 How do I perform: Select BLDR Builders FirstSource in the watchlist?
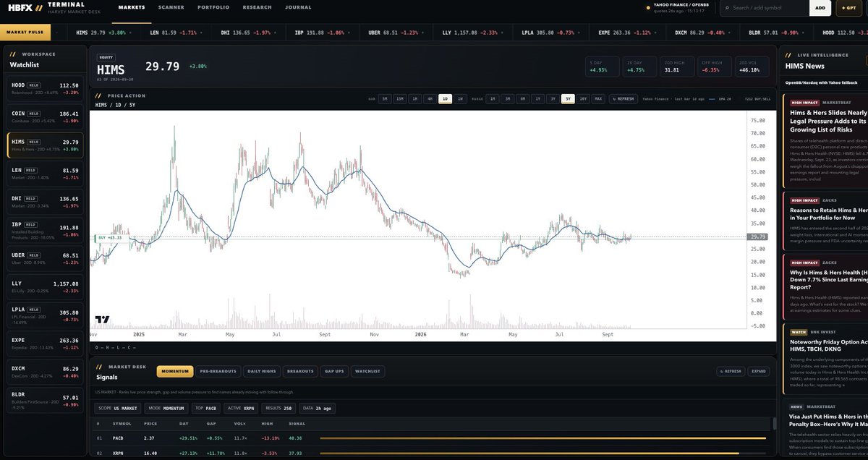pos(45,401)
